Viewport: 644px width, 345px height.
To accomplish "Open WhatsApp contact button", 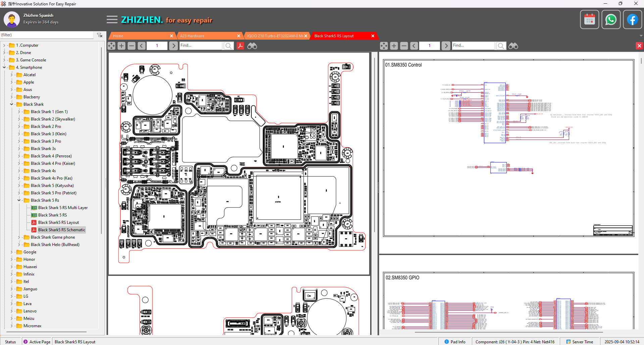I will (611, 20).
